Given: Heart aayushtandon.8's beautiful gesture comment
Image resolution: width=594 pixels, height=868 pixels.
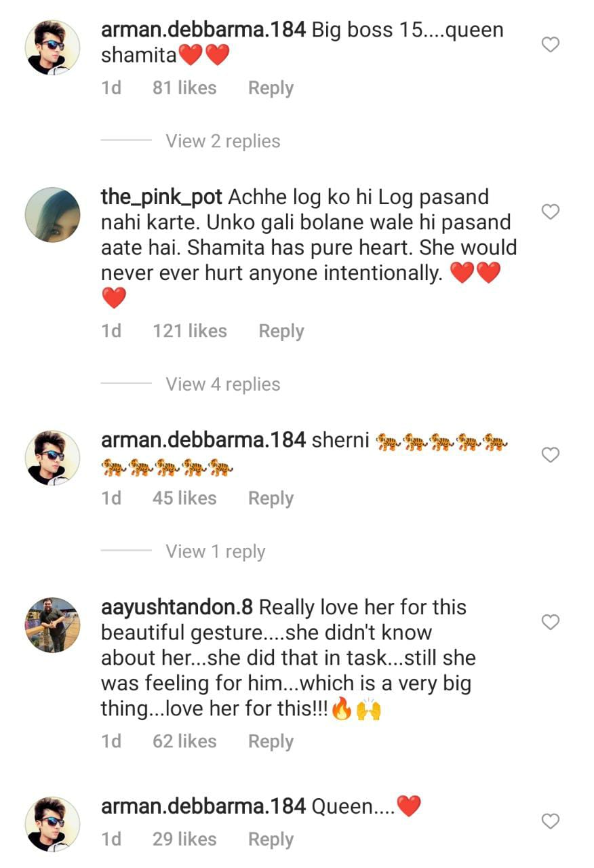Looking at the screenshot, I should pyautogui.click(x=551, y=622).
